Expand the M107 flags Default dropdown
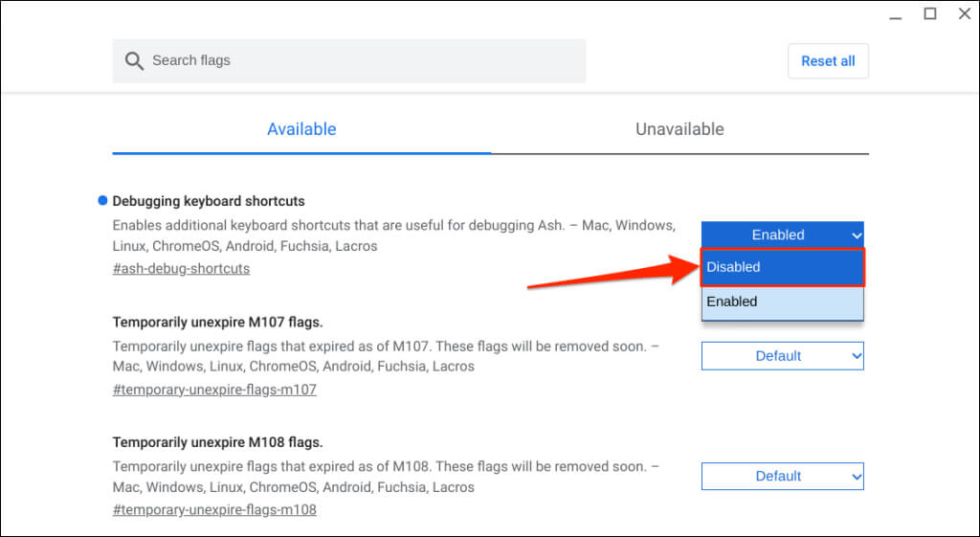The image size is (980, 537). click(782, 356)
